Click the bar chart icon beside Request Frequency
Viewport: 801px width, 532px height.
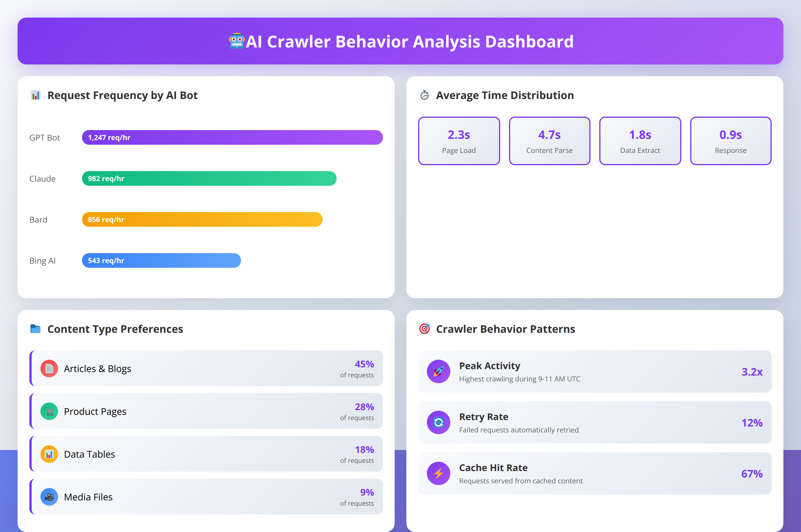(36, 95)
